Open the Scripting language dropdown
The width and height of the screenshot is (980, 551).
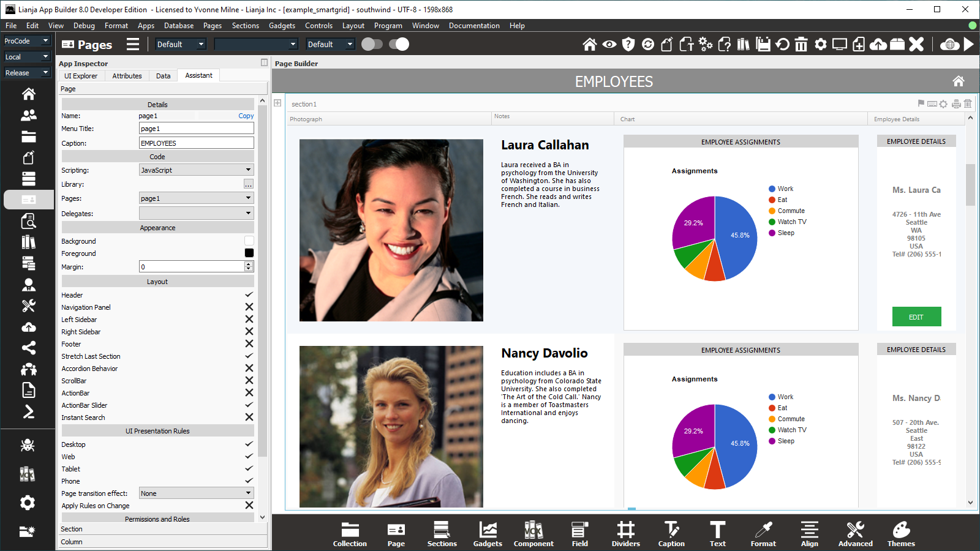[x=196, y=170]
